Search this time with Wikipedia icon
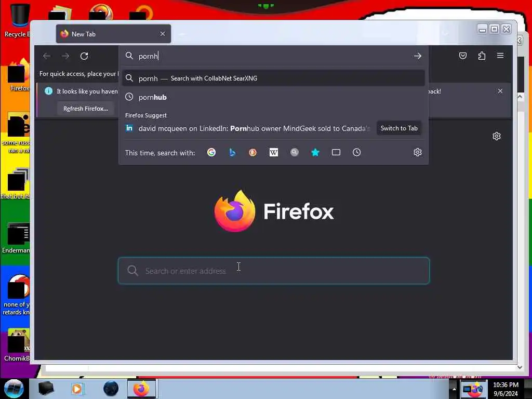 [x=273, y=152]
